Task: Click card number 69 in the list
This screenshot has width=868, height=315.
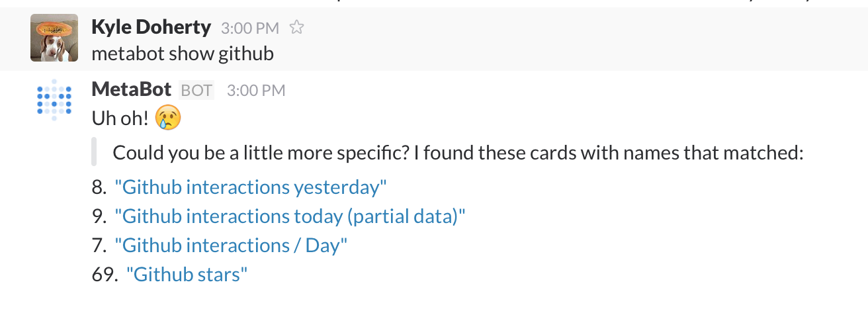Action: [x=105, y=275]
